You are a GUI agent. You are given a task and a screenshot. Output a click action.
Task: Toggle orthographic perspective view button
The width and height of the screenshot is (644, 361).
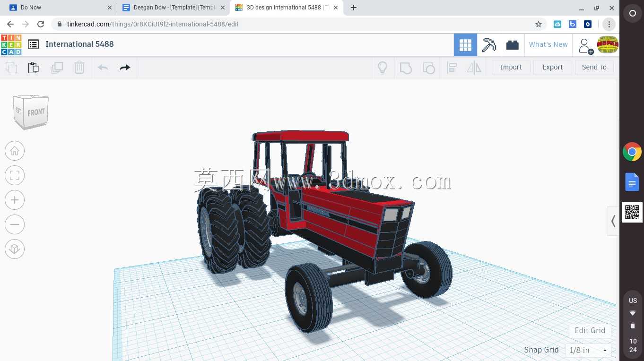pyautogui.click(x=15, y=249)
